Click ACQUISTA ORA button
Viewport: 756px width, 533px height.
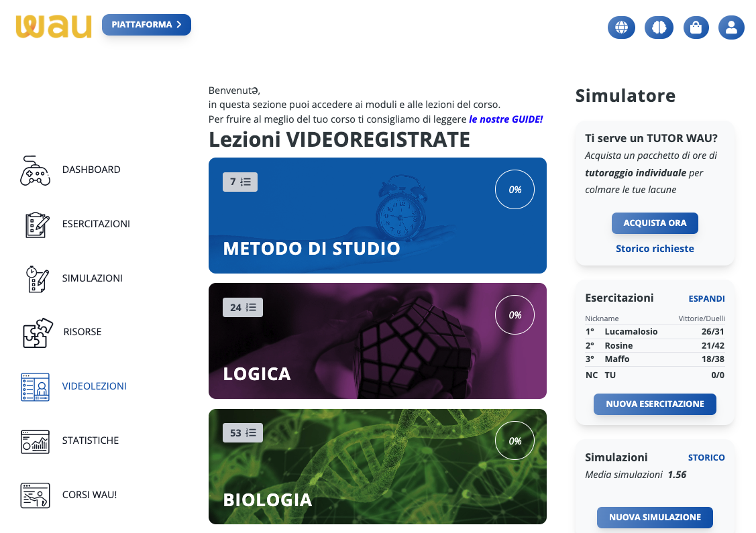655,223
